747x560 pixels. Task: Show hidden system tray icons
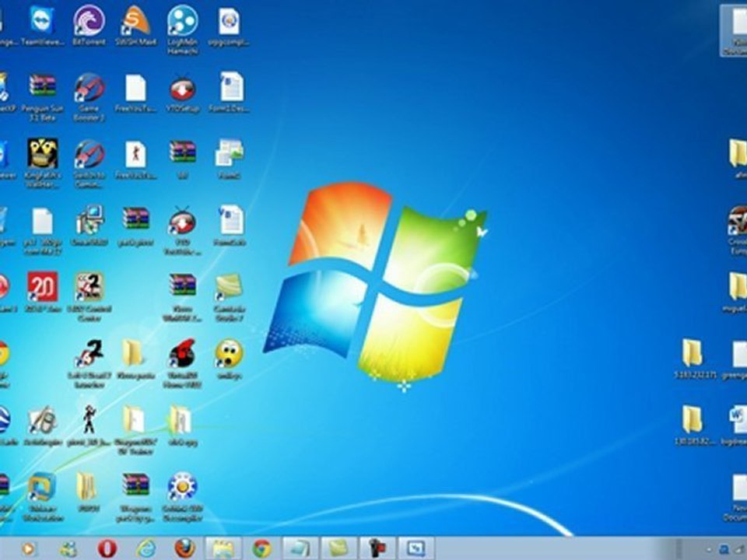point(708,550)
